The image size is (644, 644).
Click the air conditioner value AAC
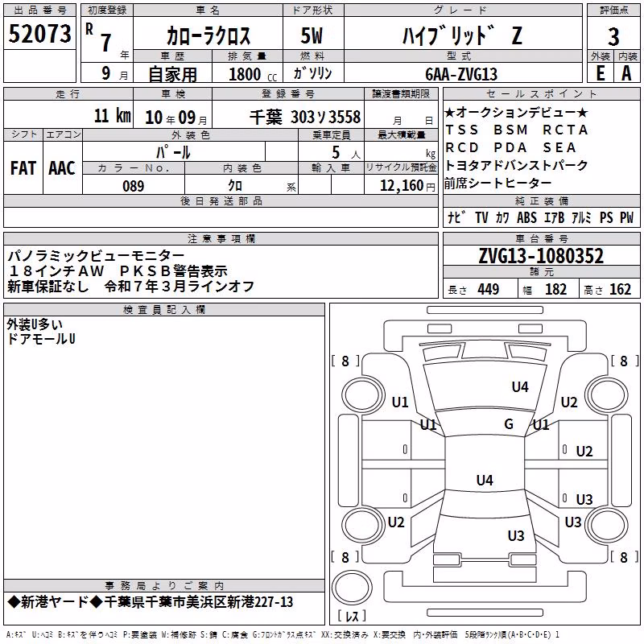(62, 168)
